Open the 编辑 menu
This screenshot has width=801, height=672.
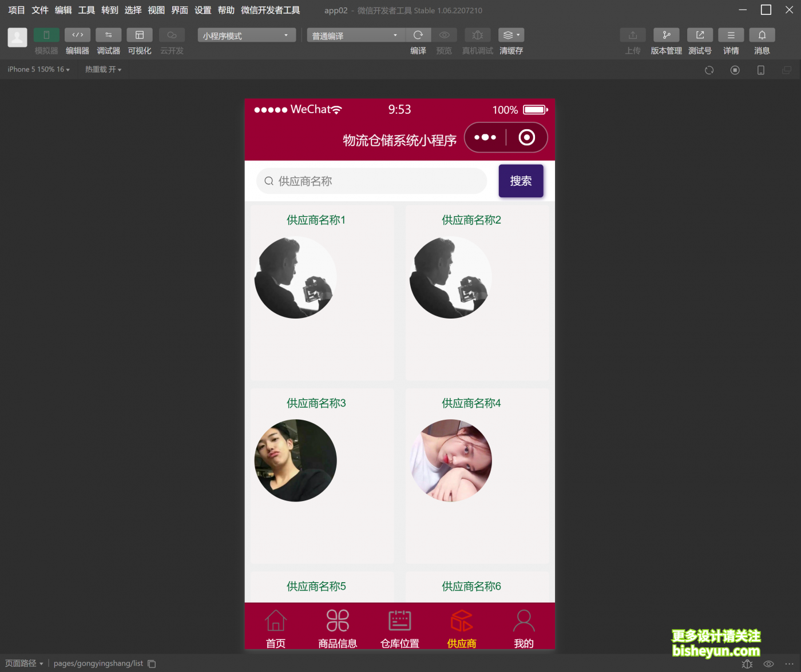click(63, 10)
